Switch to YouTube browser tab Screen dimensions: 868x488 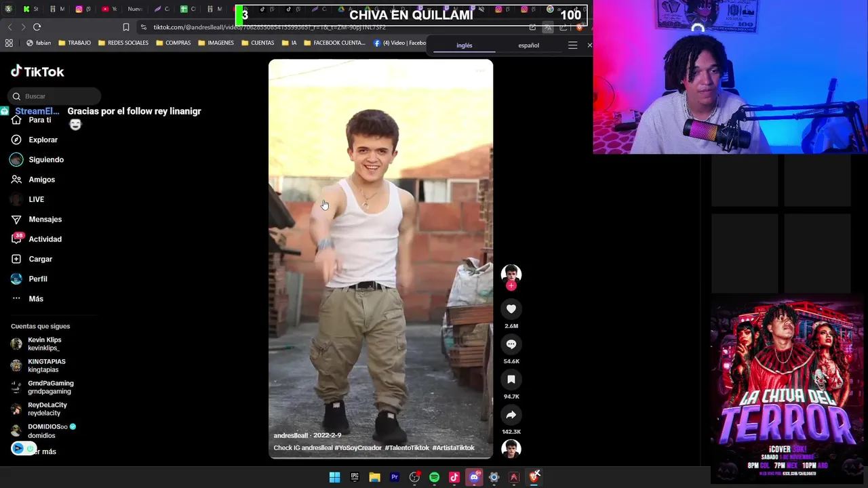[109, 9]
